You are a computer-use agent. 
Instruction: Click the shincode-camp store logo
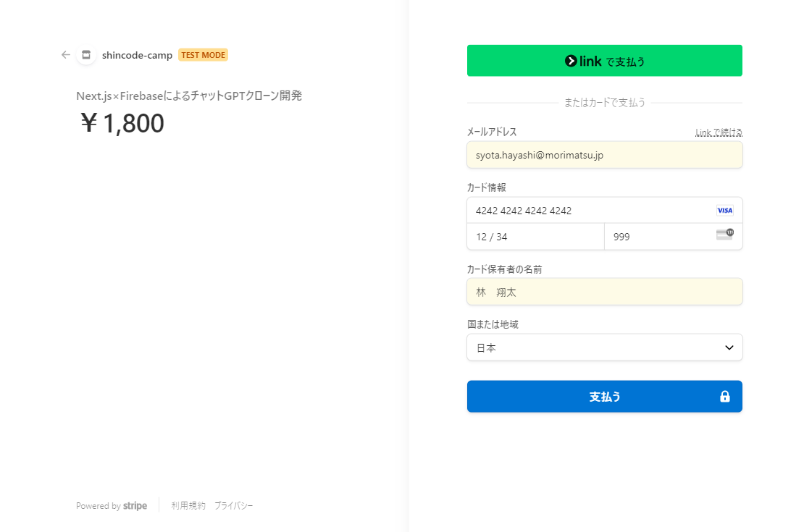85,54
